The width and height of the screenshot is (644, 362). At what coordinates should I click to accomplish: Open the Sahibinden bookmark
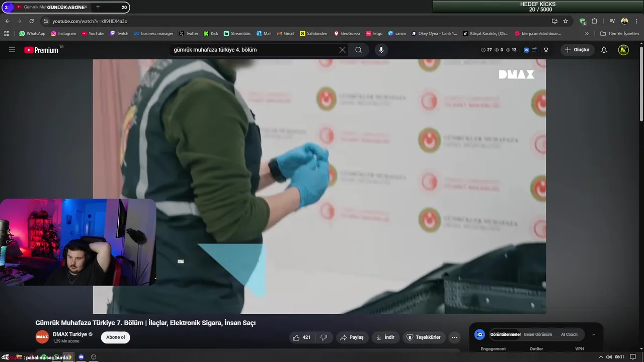point(313,34)
